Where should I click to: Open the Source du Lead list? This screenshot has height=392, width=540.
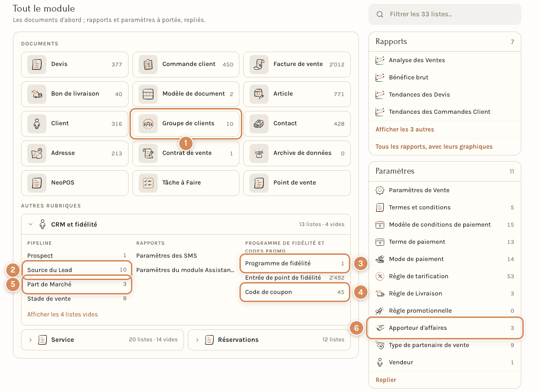(x=77, y=270)
